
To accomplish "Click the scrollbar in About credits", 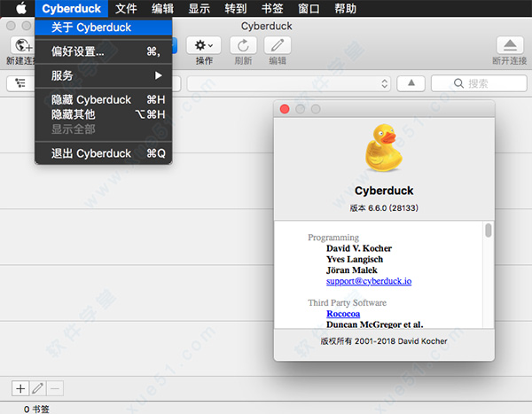I will [489, 230].
